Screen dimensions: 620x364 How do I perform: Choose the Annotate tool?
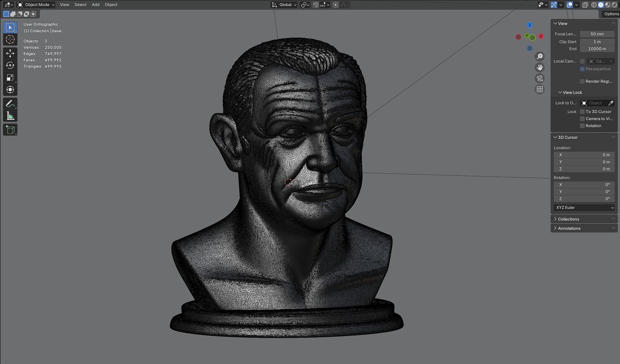point(10,104)
